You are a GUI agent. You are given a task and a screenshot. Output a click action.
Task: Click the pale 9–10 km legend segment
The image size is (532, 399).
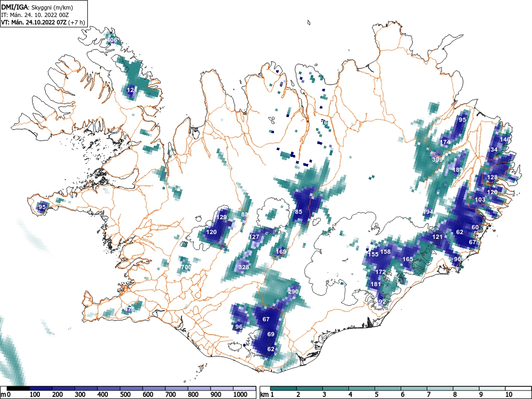point(492,388)
